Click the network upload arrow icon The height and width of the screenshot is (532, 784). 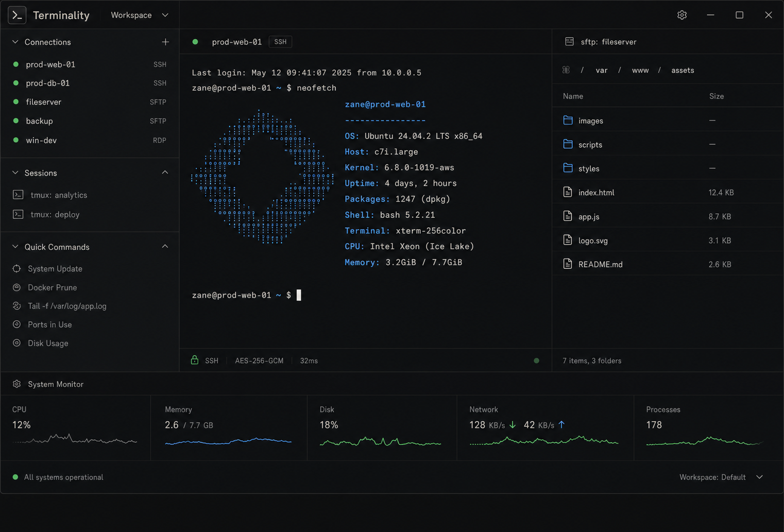tap(561, 425)
